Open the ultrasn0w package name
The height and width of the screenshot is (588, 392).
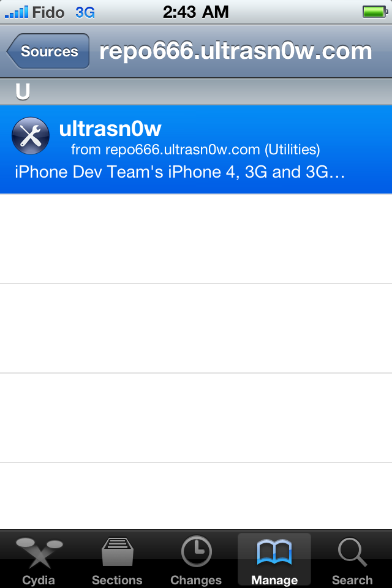(x=110, y=129)
